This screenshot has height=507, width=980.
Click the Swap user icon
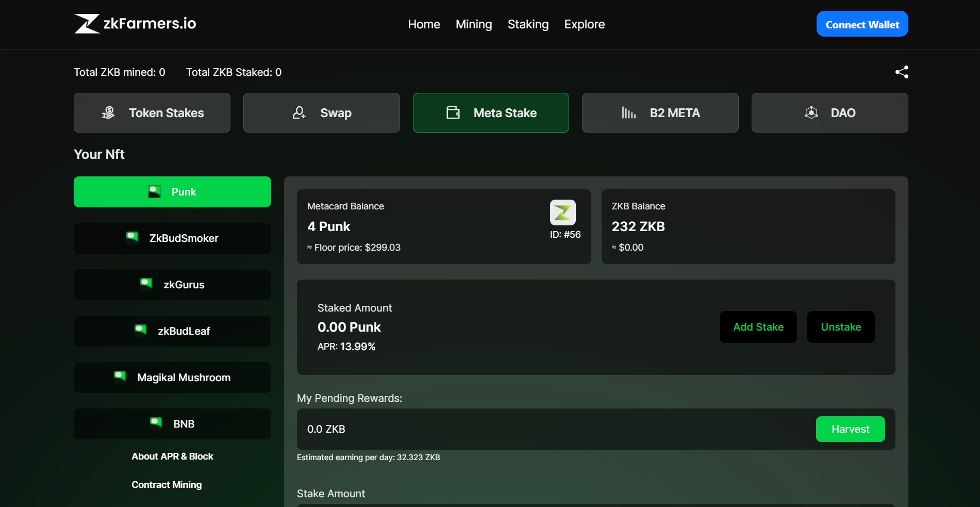pyautogui.click(x=299, y=112)
